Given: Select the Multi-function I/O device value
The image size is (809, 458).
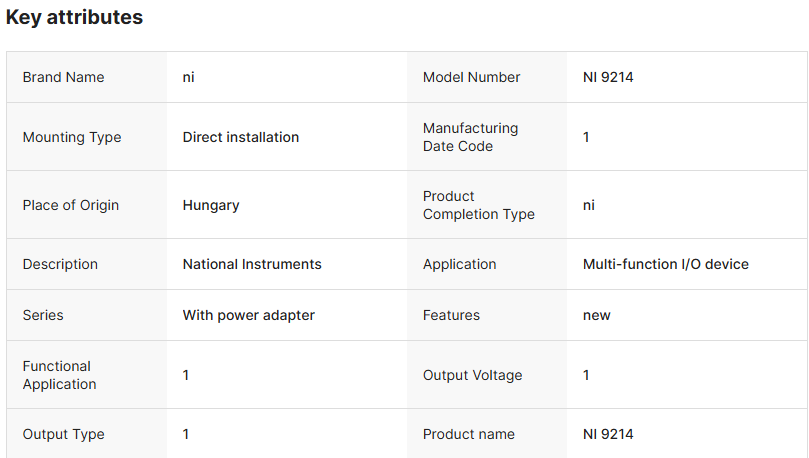Looking at the screenshot, I should pos(665,264).
